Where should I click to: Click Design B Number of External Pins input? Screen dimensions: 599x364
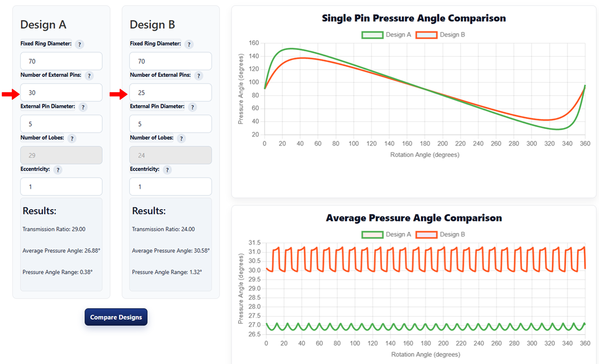coord(171,92)
